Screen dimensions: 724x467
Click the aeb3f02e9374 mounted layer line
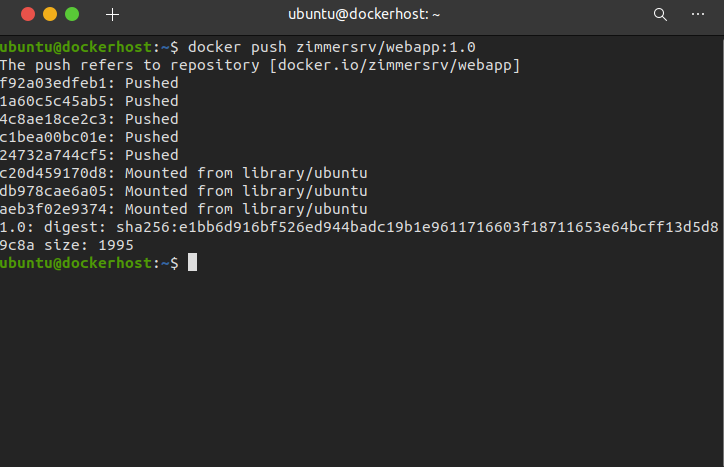coord(184,209)
